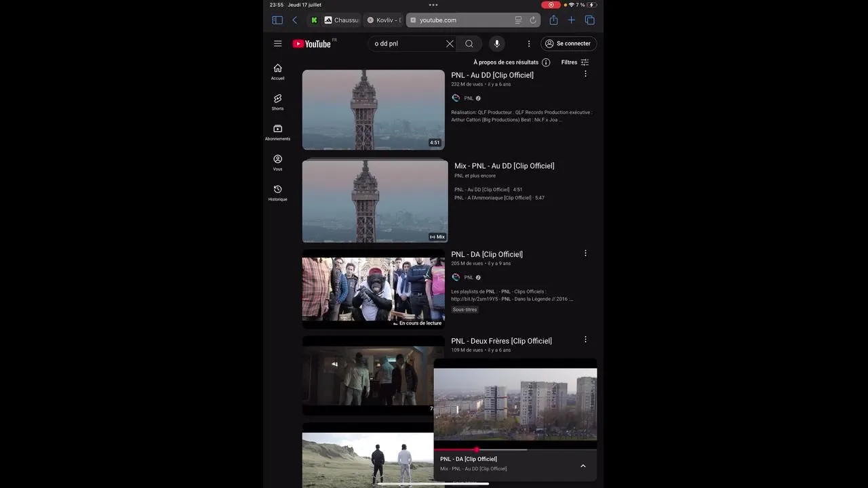This screenshot has width=868, height=488.
Task: Open title PNL - DA [Clip Officiel] result
Action: point(487,254)
